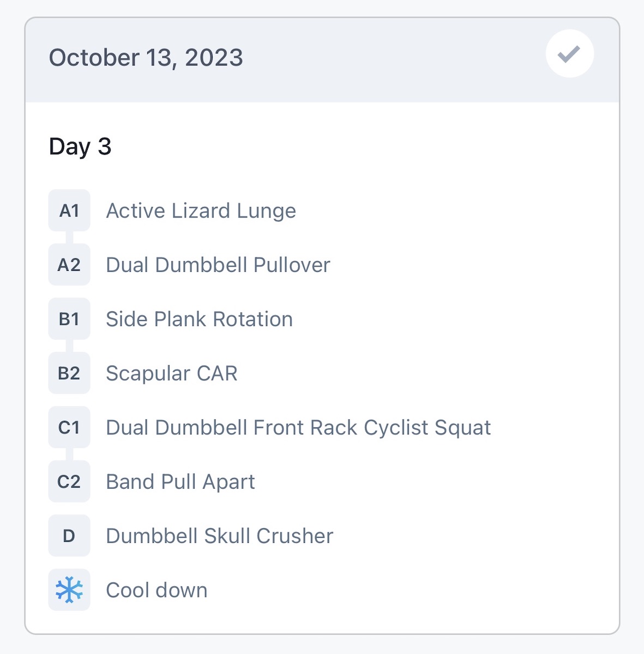Select the B1 superset badge
This screenshot has width=644, height=654.
click(x=69, y=319)
